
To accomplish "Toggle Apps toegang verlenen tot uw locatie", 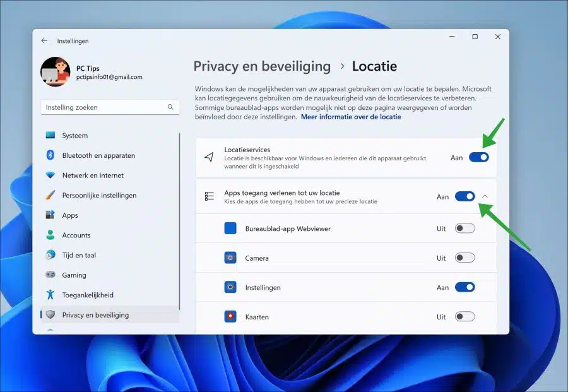I will tap(464, 196).
